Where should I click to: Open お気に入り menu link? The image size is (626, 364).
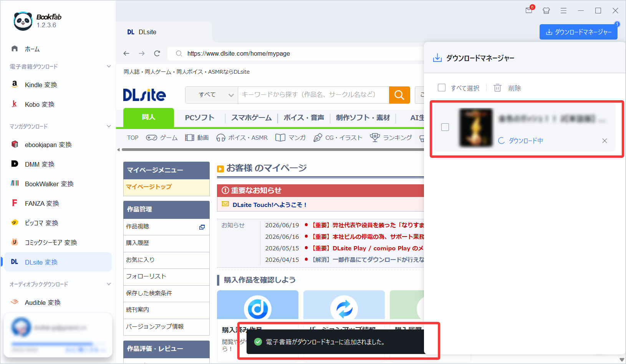point(166,260)
